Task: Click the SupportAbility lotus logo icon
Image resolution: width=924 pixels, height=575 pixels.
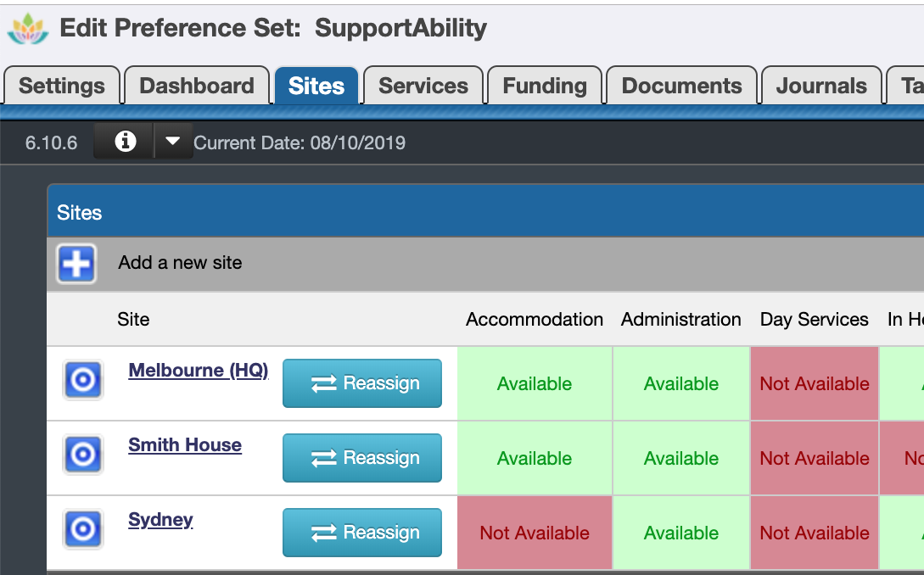Action: pyautogui.click(x=26, y=28)
